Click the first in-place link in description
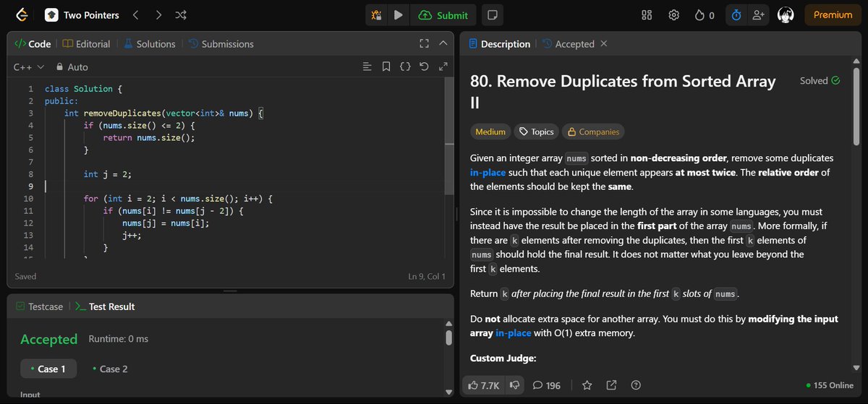Image resolution: width=868 pixels, height=404 pixels. 489,173
